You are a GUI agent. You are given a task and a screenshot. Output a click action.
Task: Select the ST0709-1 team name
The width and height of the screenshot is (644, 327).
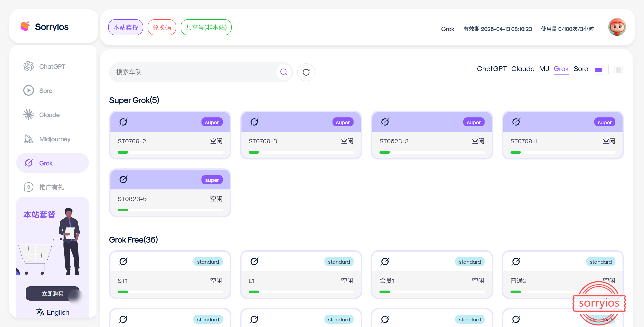(523, 141)
